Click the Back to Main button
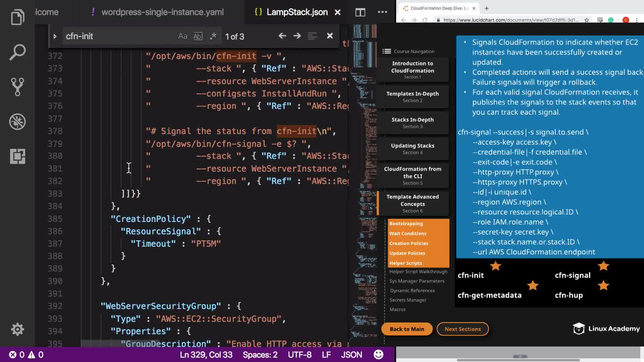The height and width of the screenshot is (362, 644). pos(407,329)
